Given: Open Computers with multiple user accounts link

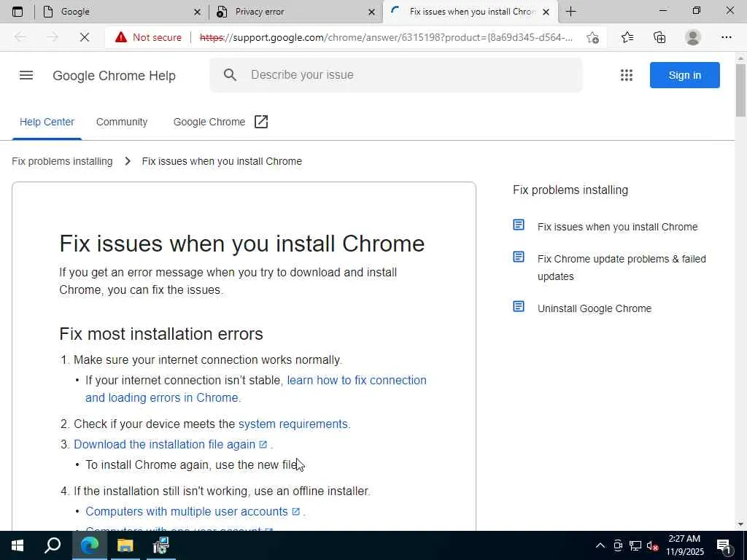Looking at the screenshot, I should (x=193, y=511).
